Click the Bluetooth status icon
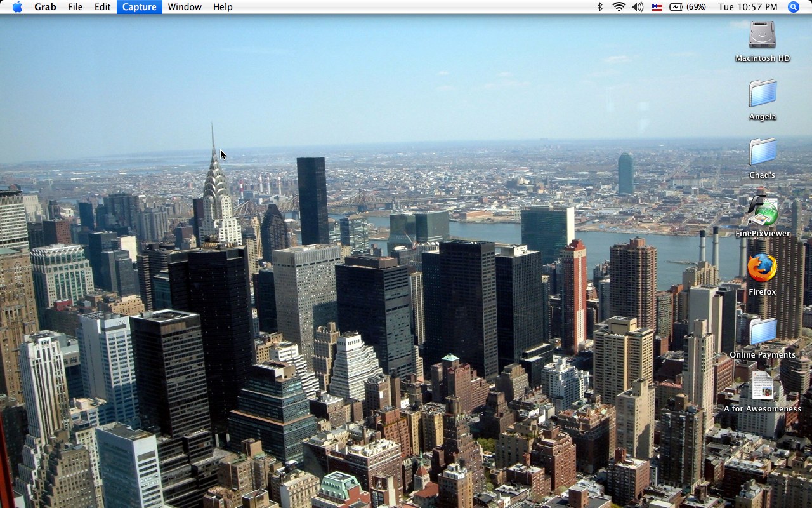 pyautogui.click(x=599, y=7)
